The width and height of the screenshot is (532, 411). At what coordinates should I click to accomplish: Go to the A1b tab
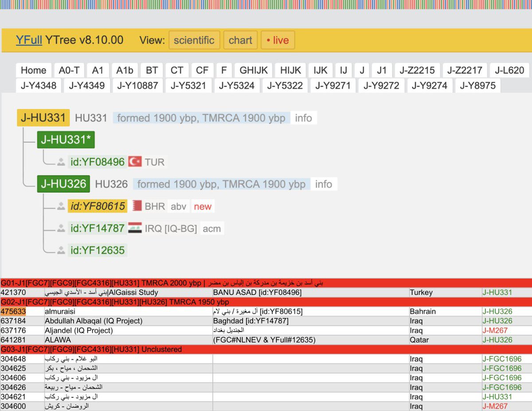125,70
